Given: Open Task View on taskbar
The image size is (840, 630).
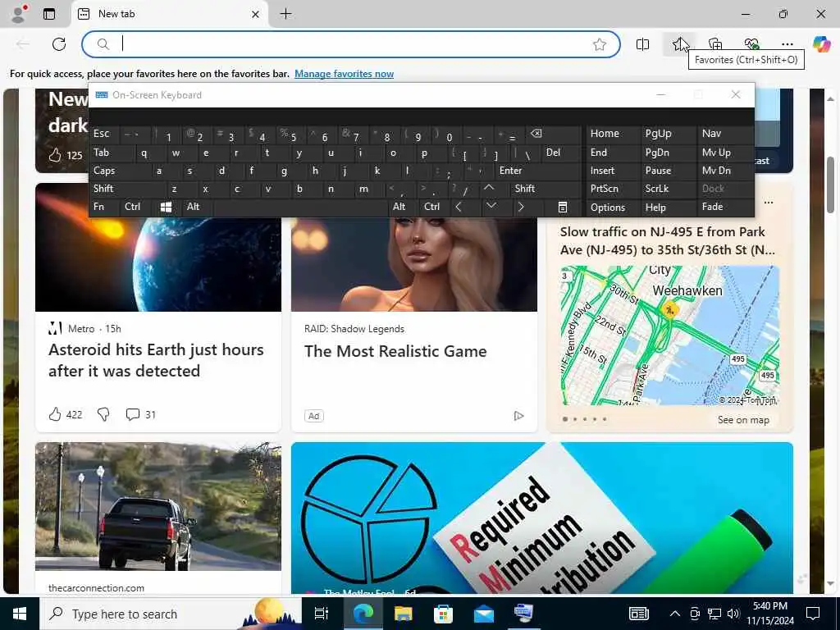Looking at the screenshot, I should [x=322, y=614].
